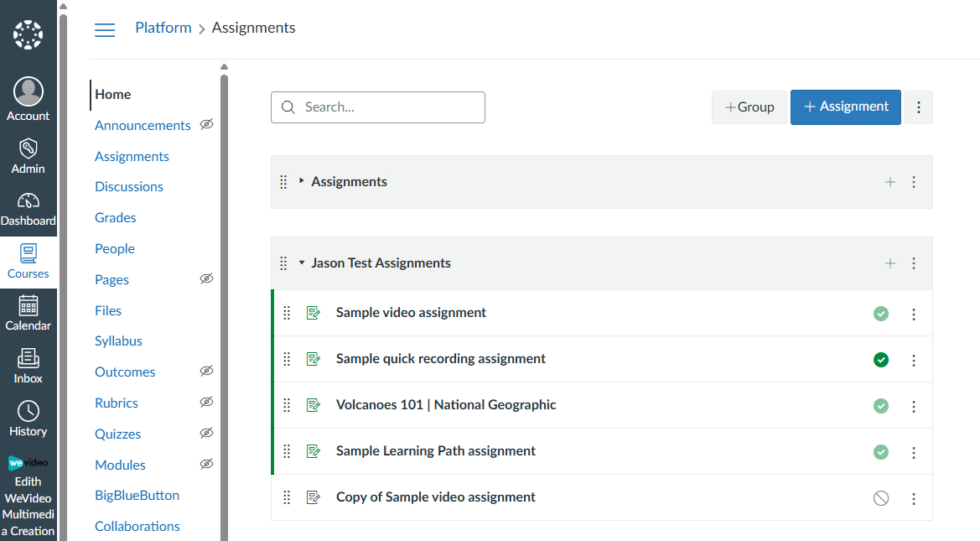Add assignment to Jason Test Assignments group

(890, 263)
